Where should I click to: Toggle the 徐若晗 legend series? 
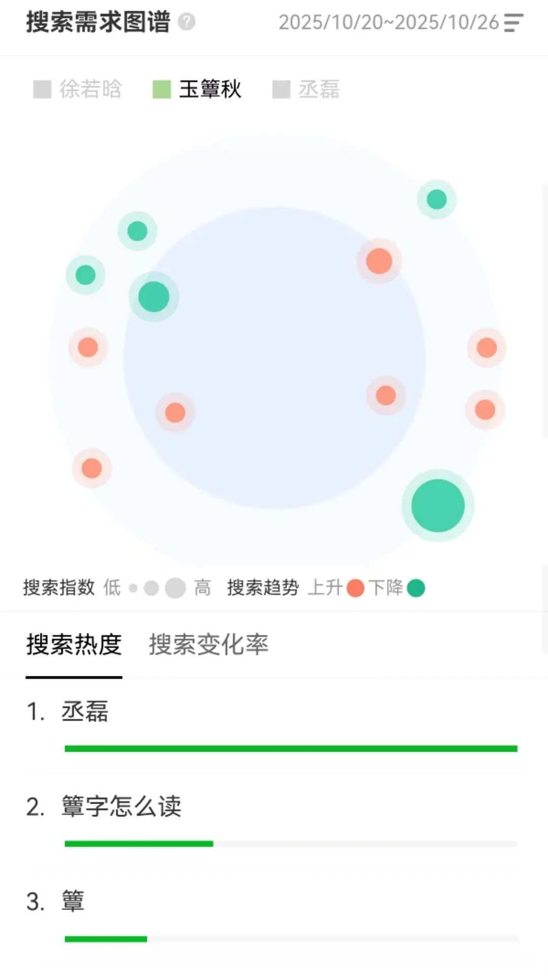[78, 89]
